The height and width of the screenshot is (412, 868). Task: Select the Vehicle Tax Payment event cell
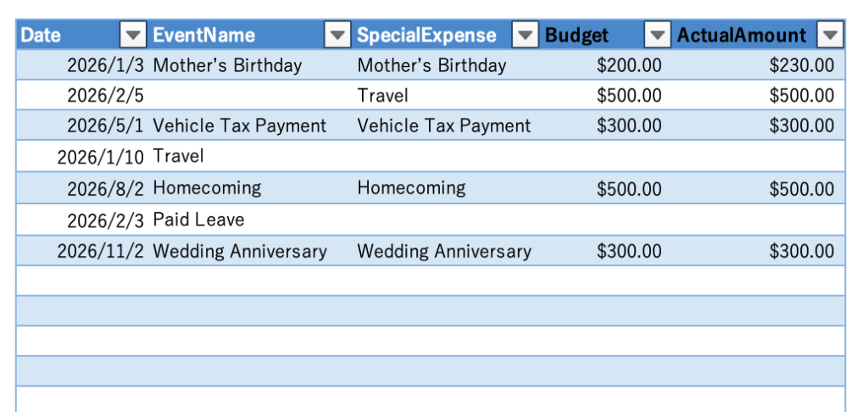coord(239,126)
